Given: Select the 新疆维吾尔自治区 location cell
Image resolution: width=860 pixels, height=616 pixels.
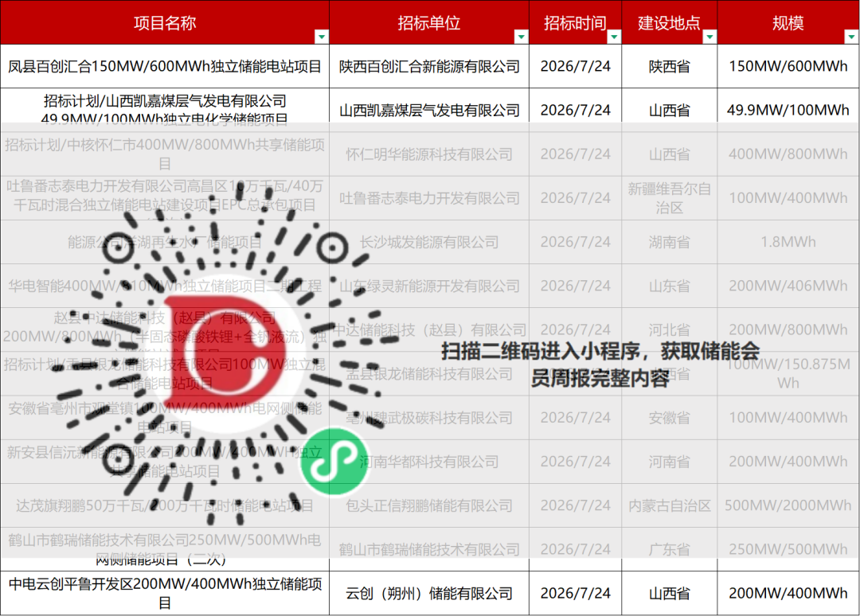Looking at the screenshot, I should click(669, 198).
